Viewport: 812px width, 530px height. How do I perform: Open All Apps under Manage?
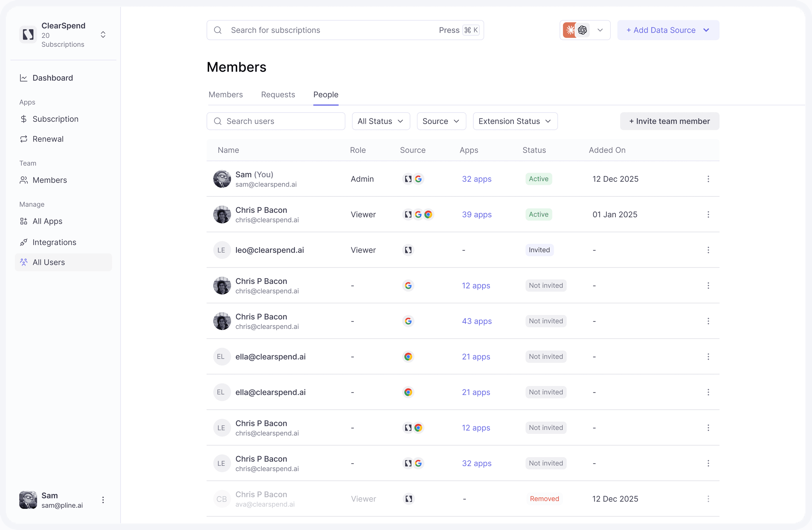tap(63, 221)
